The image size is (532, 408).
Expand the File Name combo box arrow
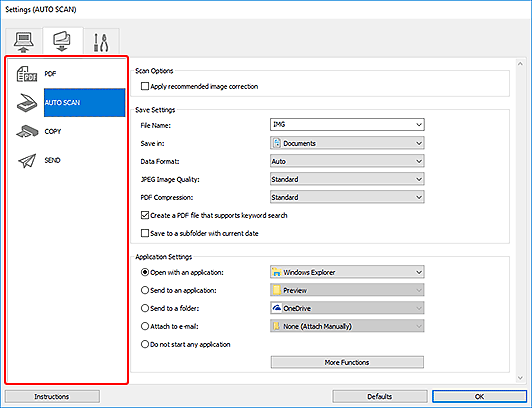pos(419,125)
